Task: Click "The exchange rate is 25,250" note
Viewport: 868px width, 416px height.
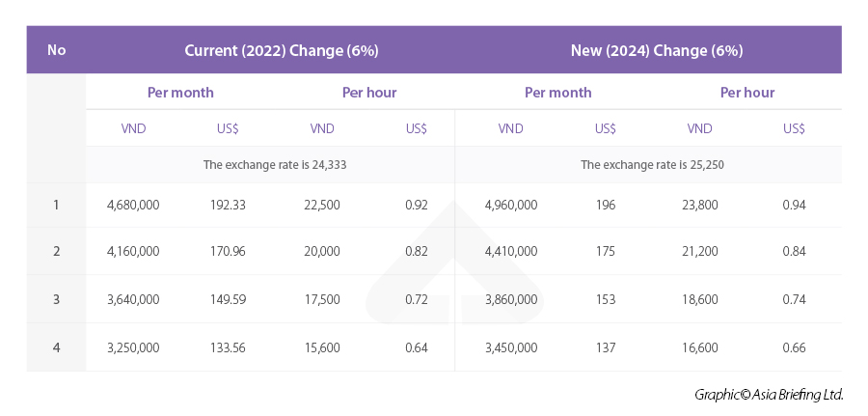Action: (652, 165)
